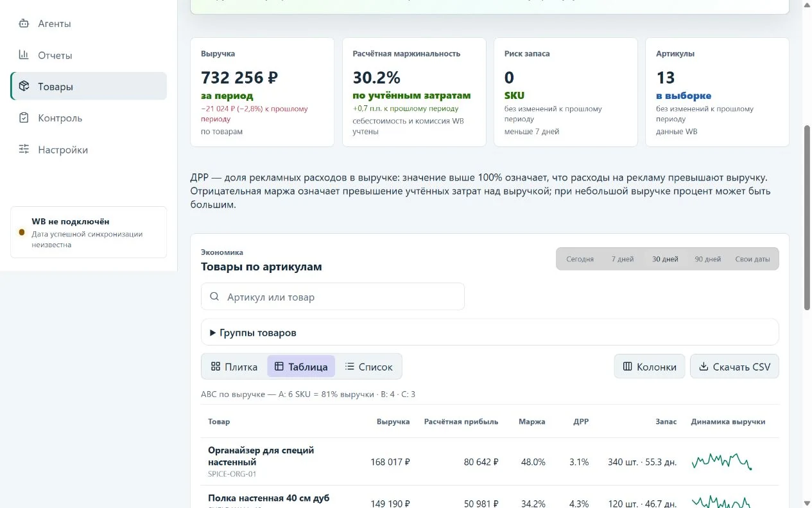Click the Таблица table icon
Image resolution: width=812 pixels, height=508 pixels.
279,367
